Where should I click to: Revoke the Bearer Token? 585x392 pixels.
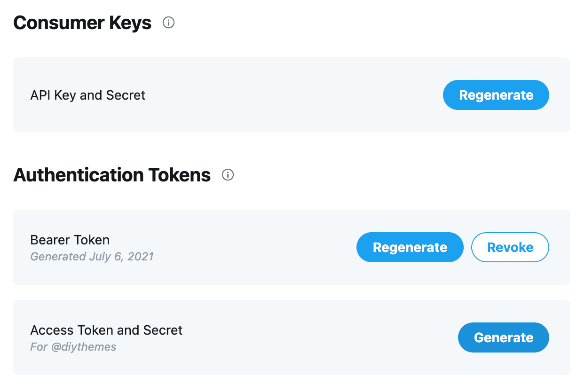click(x=510, y=247)
